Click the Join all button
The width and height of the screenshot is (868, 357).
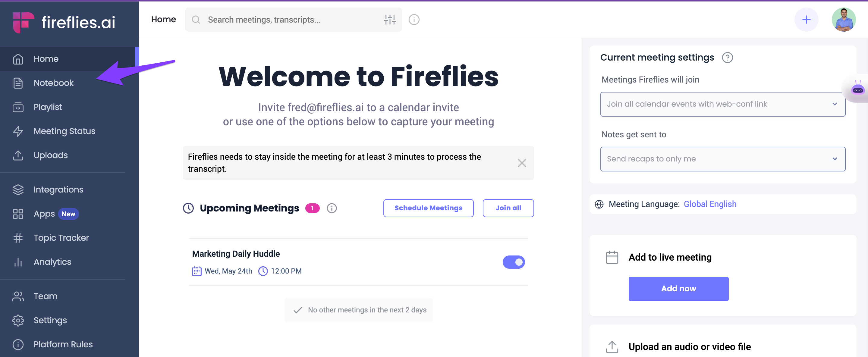coord(508,208)
